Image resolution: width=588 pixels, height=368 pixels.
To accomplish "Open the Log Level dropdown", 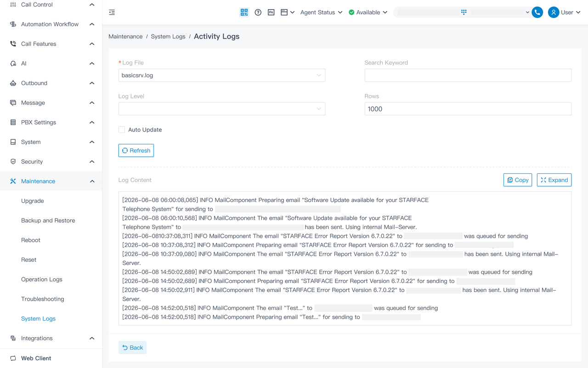I will pos(222,109).
